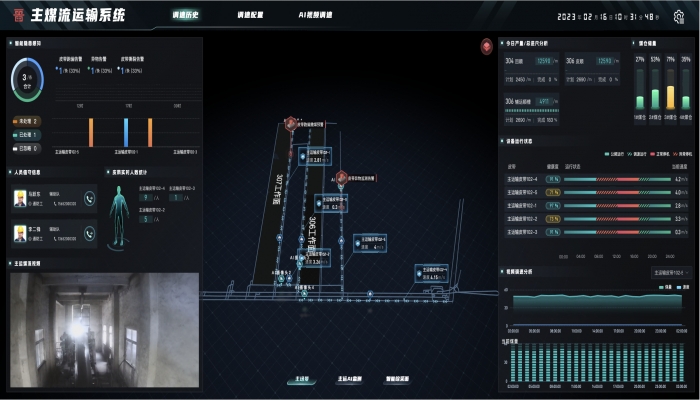Click the red alarm marker right of 306 working face

pyautogui.click(x=340, y=178)
